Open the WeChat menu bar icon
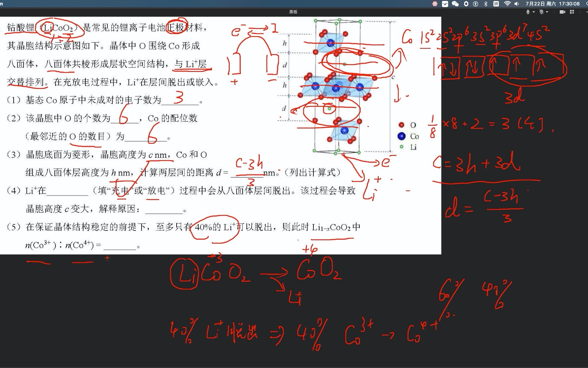The width and height of the screenshot is (588, 368). pos(455,4)
